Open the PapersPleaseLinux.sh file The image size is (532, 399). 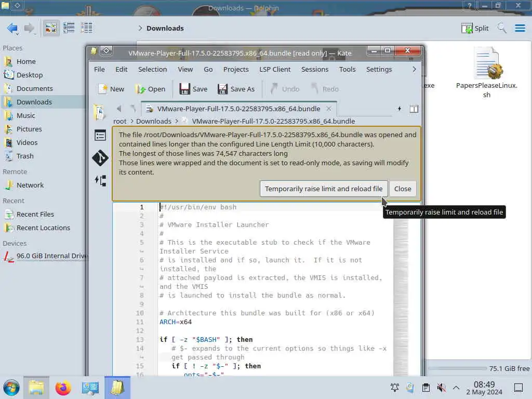tap(486, 72)
